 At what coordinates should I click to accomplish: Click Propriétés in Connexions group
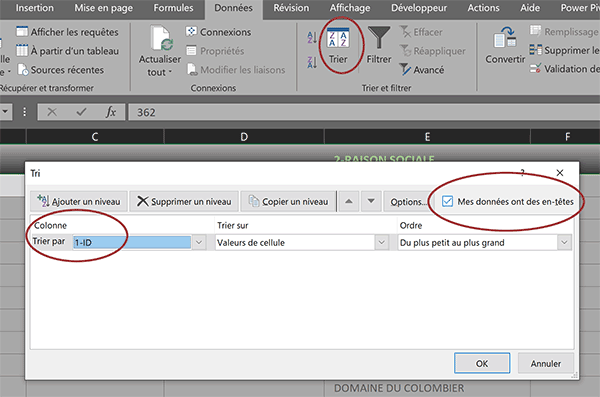coord(215,51)
